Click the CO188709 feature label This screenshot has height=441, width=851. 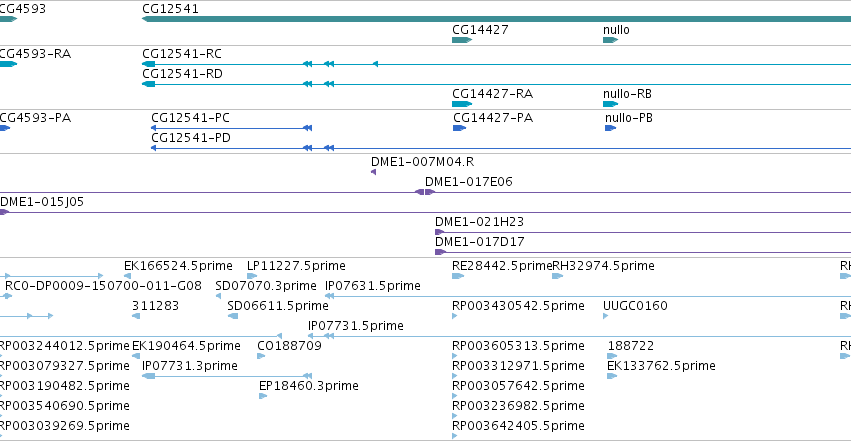tap(289, 346)
